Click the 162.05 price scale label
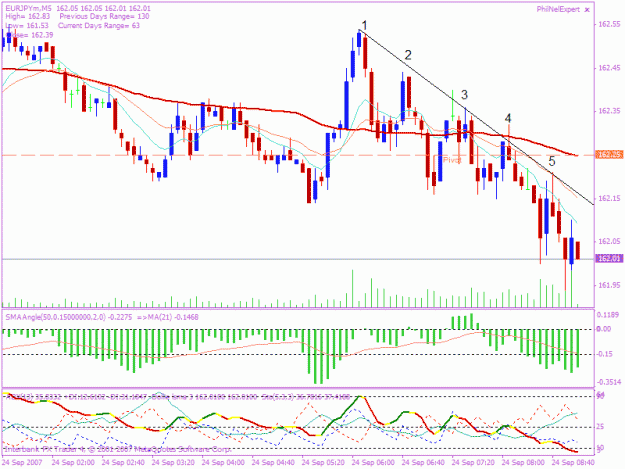The height and width of the screenshot is (469, 625). [609, 241]
